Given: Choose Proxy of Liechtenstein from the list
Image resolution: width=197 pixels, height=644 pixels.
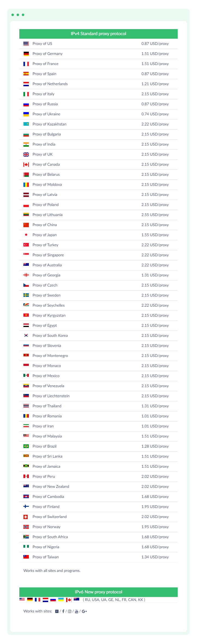Looking at the screenshot, I should [x=51, y=396].
